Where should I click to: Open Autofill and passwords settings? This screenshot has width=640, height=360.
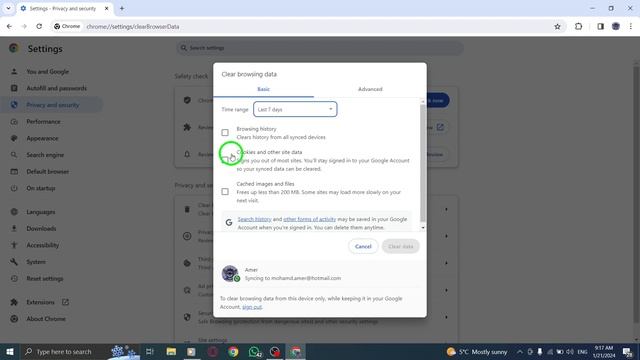56,88
